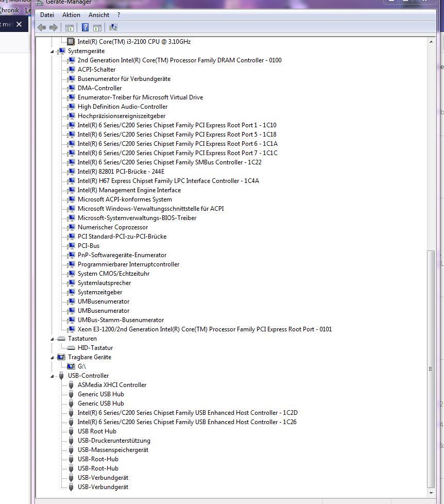Click the USB-Controller category icon

(x=61, y=376)
